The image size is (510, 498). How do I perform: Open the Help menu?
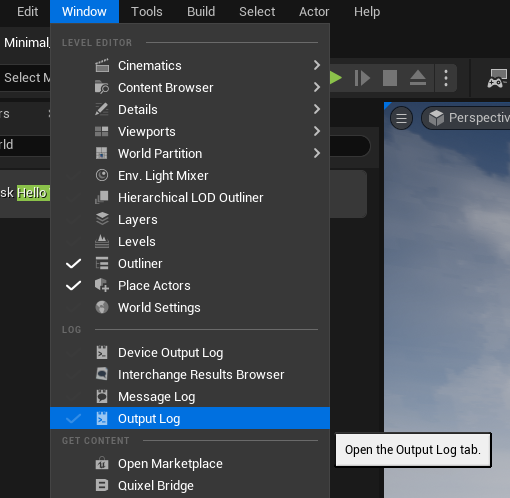(367, 12)
